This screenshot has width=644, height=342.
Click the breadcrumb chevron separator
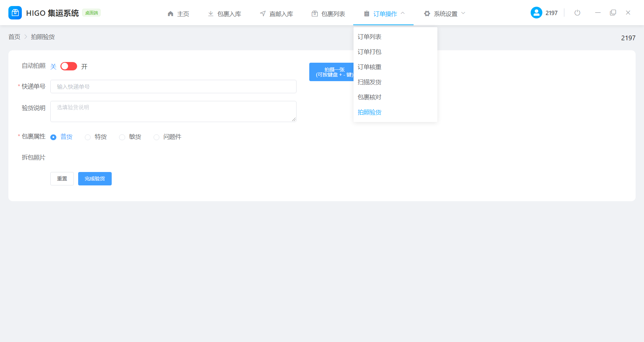click(x=25, y=37)
